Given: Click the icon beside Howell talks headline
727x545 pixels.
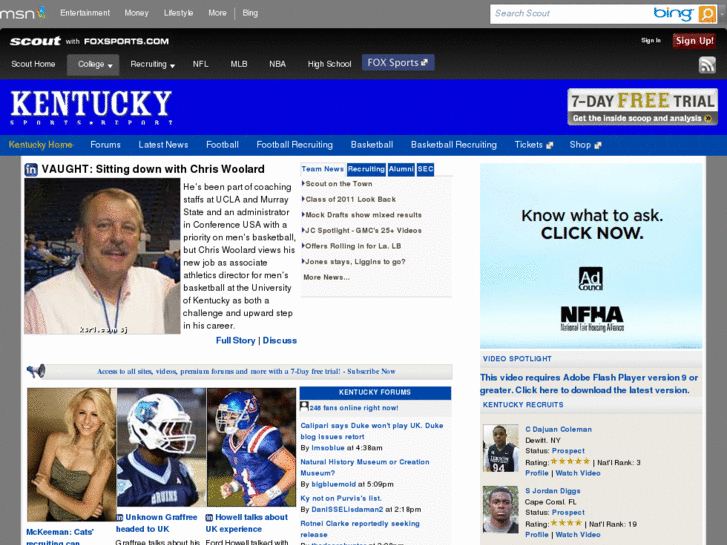Looking at the screenshot, I should [x=209, y=517].
